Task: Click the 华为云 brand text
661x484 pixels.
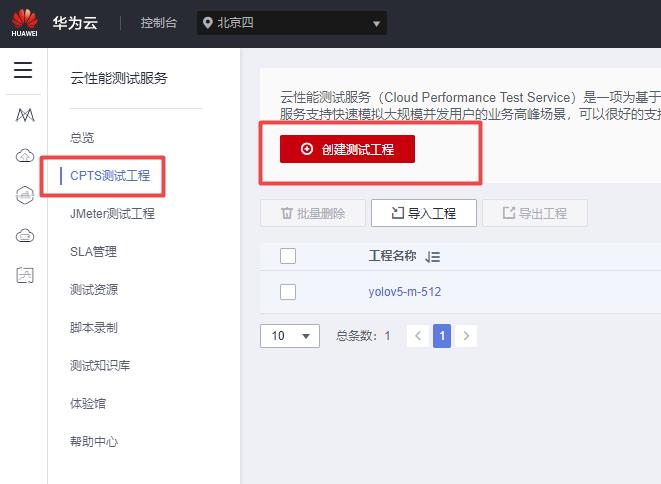Action: (x=75, y=23)
